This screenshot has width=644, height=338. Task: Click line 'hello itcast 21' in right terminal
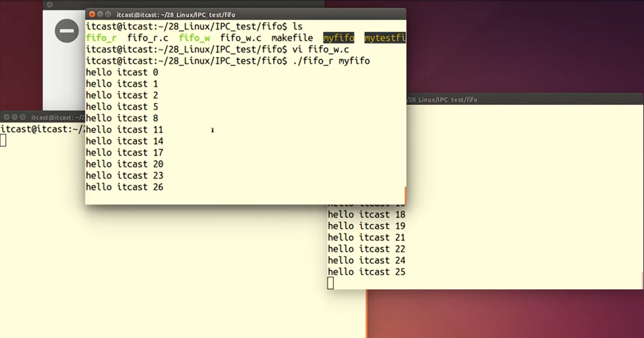tap(367, 237)
